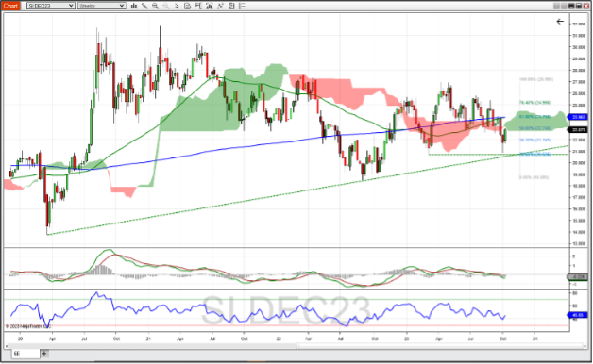Click the first gray window link button
593x364 pixels.
click(556, 6)
